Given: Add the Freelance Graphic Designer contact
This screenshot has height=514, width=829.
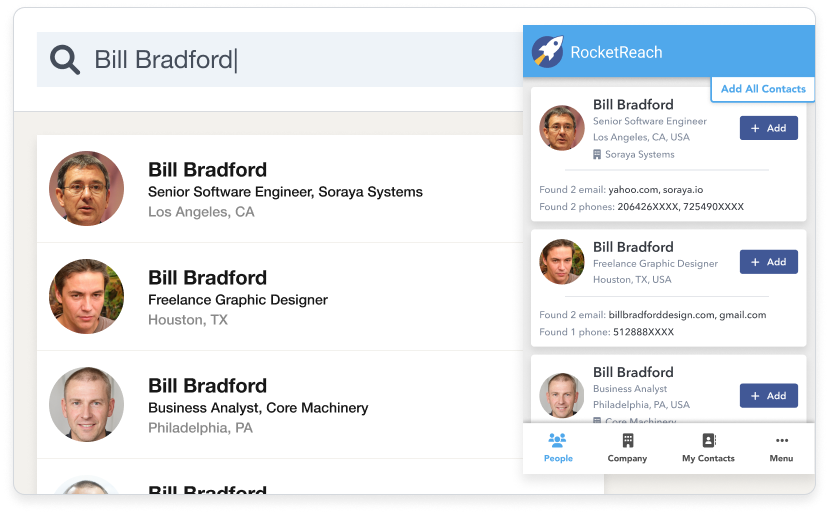Looking at the screenshot, I should (768, 262).
